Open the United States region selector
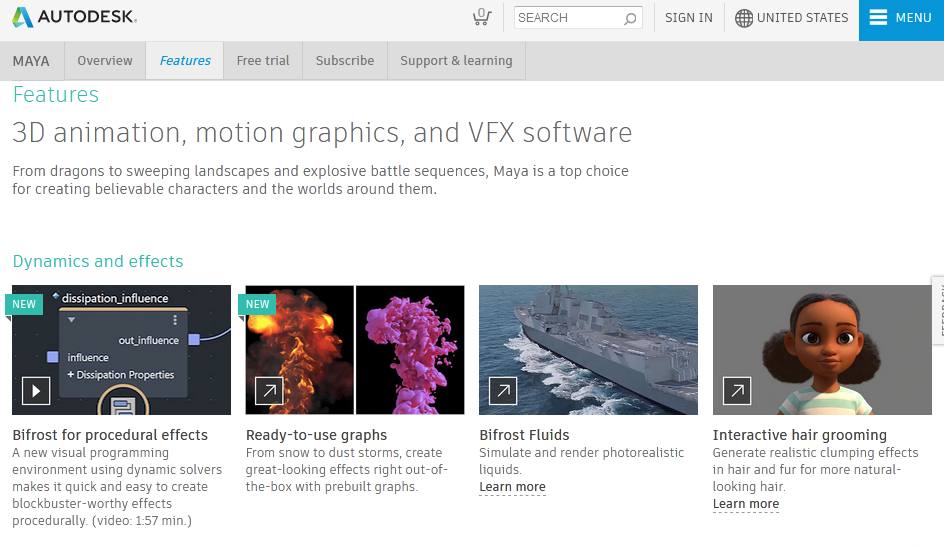Screen dimensions: 944x547 pos(791,18)
